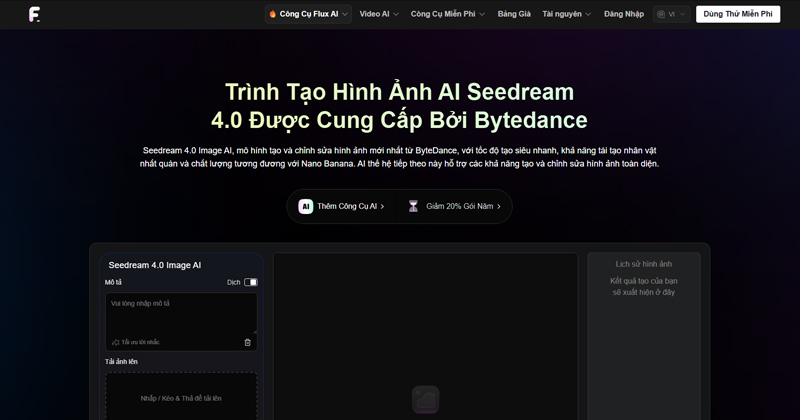The image size is (800, 420).
Task: Click the magic wand icon of Tối ưu lời nhắc
Action: (x=115, y=342)
